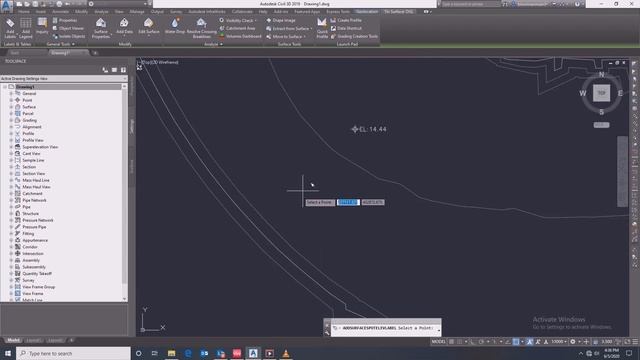The height and width of the screenshot is (360, 640).
Task: Click the workspace switching gear icon
Action: (x=573, y=342)
